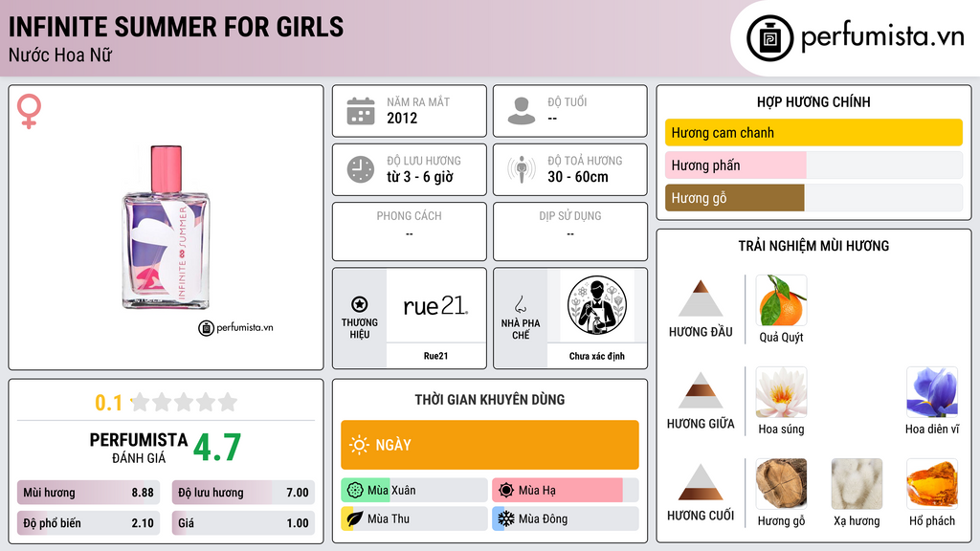Viewport: 980px width, 551px height.
Task: Click the launch year 2012
Action: (x=402, y=118)
